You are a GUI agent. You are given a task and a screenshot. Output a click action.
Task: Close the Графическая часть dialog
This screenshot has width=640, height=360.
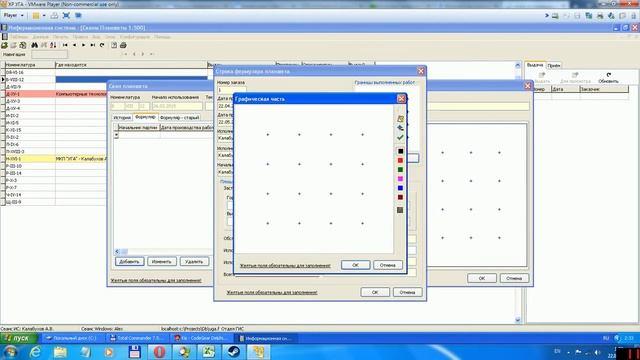pyautogui.click(x=401, y=98)
